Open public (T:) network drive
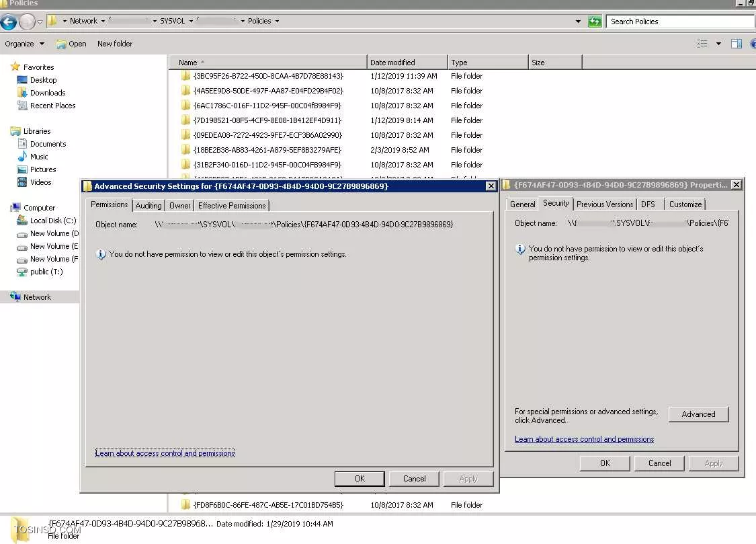 tap(46, 272)
